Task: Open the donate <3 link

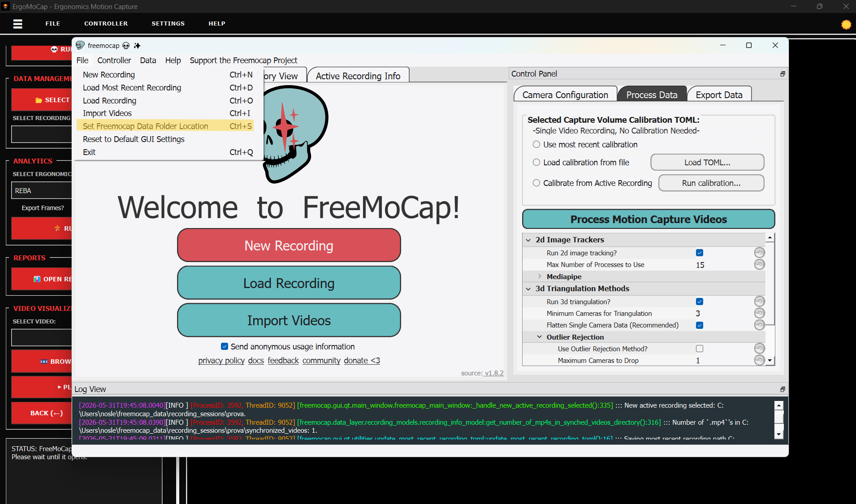Action: (x=362, y=360)
